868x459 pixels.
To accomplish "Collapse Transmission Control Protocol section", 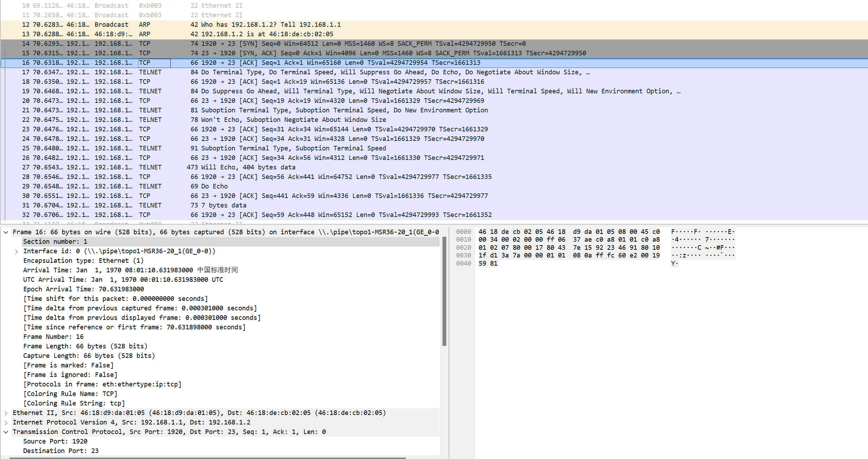I will [6, 432].
